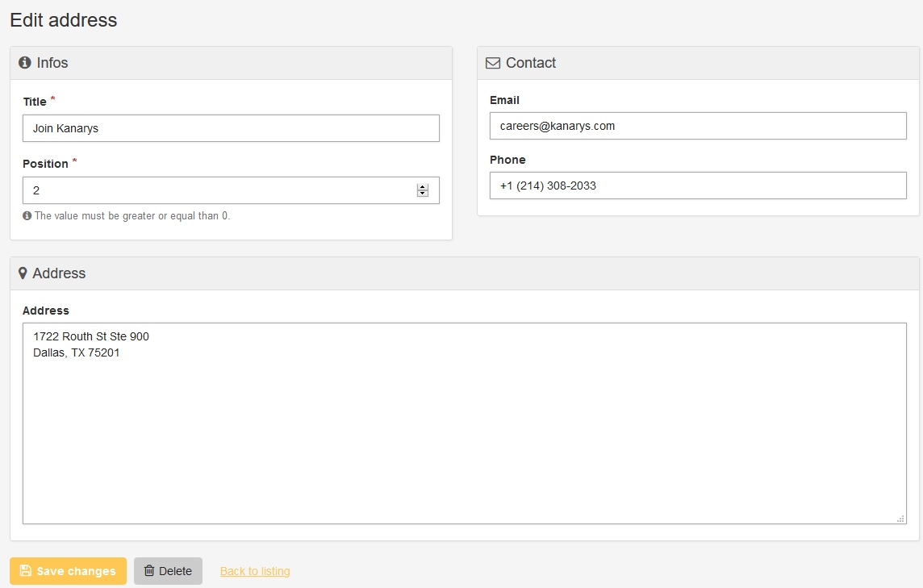923x588 pixels.
Task: Click the Phone number input field
Action: coord(698,186)
